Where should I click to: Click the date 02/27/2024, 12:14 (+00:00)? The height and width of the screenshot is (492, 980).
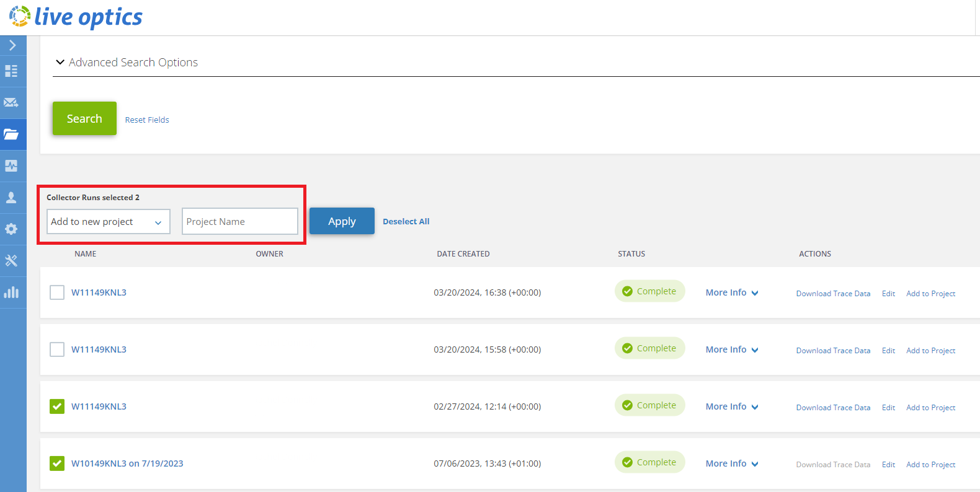click(x=488, y=406)
